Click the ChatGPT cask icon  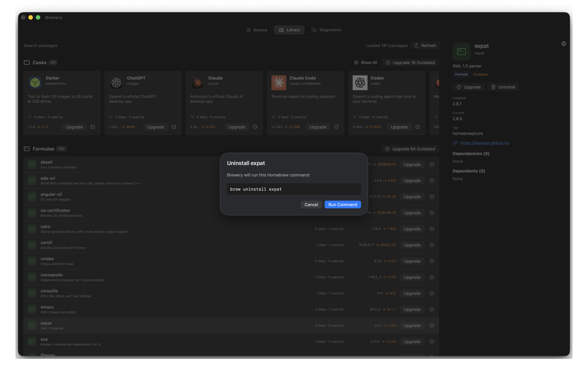tap(116, 83)
